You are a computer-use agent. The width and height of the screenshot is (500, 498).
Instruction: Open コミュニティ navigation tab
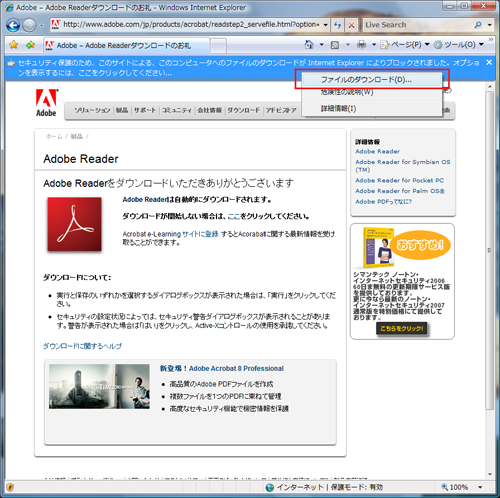(177, 110)
